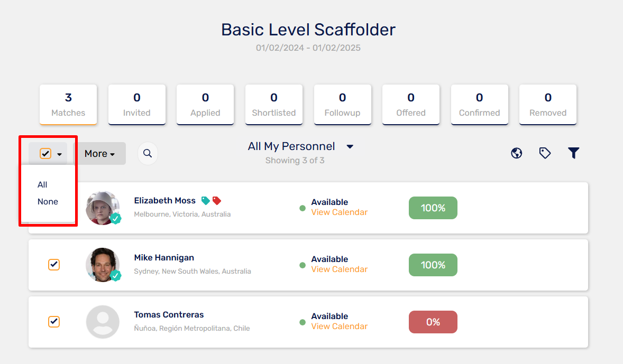This screenshot has height=364, width=623.
Task: Expand the All My Personnel dropdown arrow
Action: click(x=350, y=146)
